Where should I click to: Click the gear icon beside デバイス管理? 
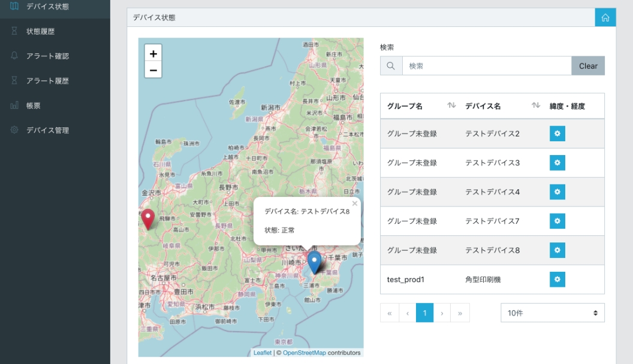coord(14,130)
